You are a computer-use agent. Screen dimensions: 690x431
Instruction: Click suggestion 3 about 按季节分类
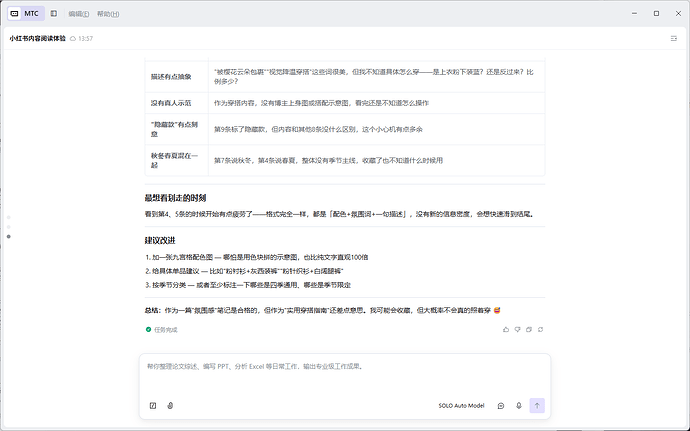pos(248,285)
